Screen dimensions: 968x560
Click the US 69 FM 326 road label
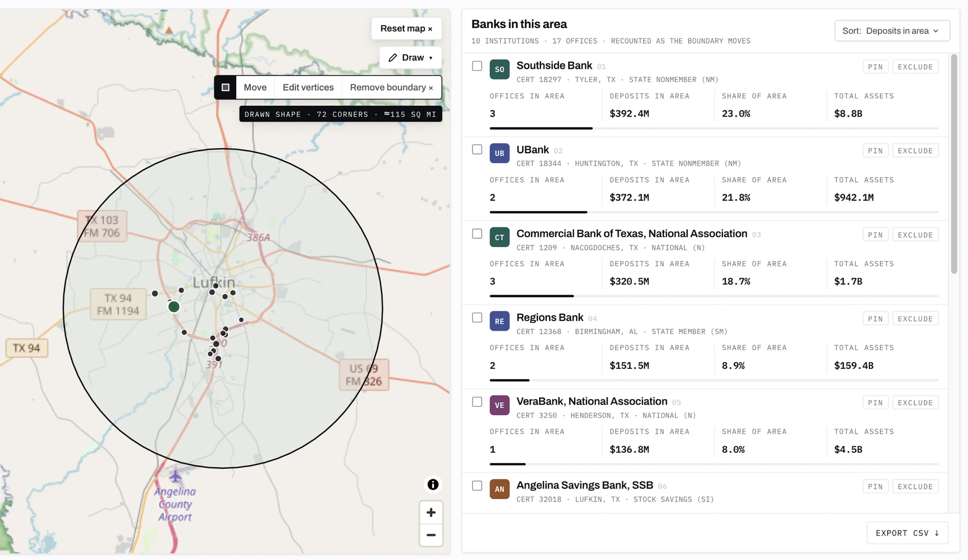pos(364,375)
